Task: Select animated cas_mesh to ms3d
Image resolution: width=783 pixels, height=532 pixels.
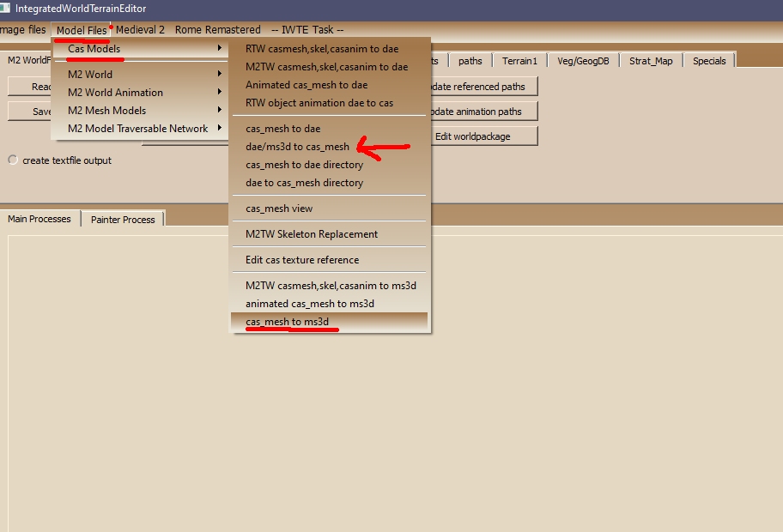Action: pos(329,304)
